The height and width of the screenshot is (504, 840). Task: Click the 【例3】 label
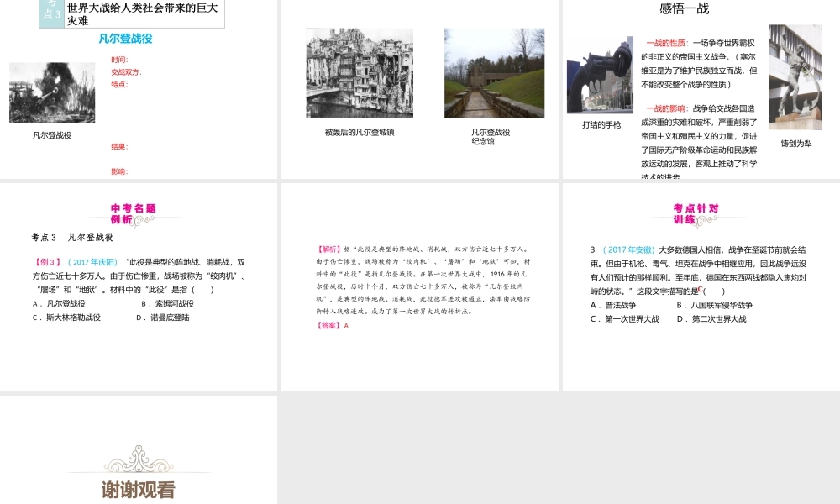49,262
